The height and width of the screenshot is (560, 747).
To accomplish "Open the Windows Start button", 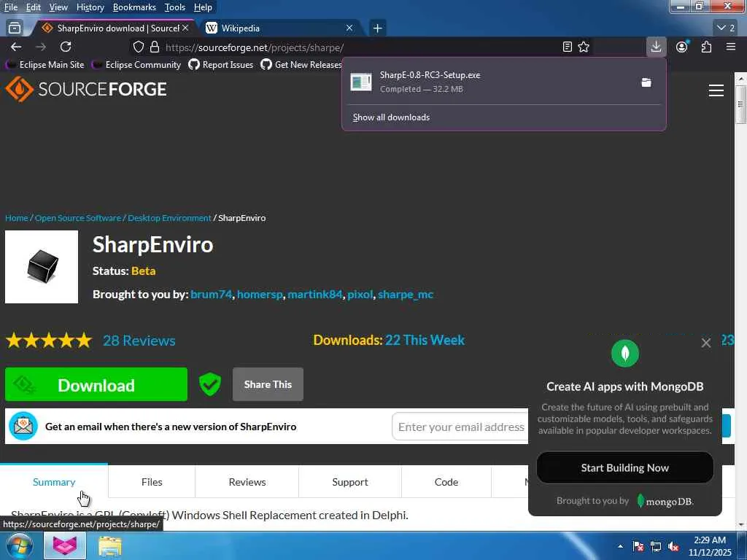I will pyautogui.click(x=19, y=545).
